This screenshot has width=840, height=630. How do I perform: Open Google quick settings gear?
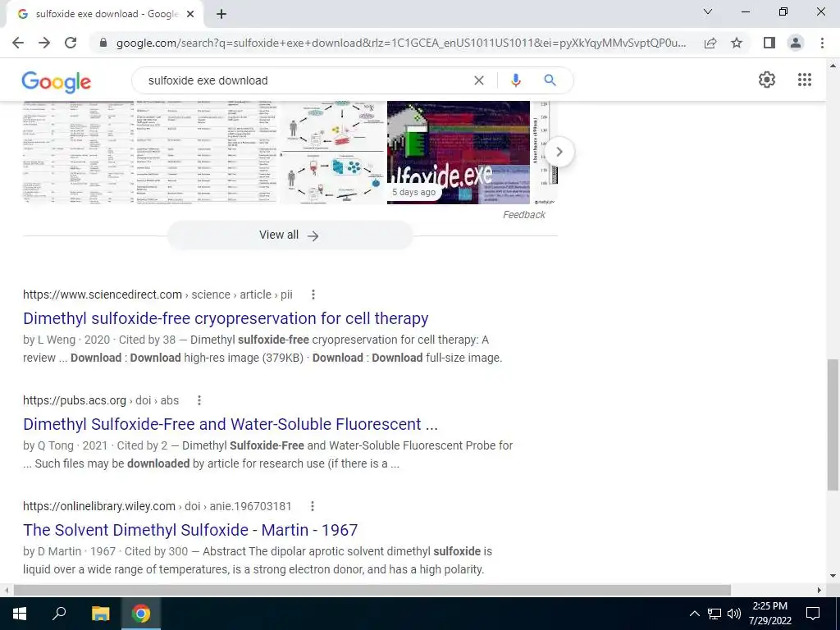[767, 80]
